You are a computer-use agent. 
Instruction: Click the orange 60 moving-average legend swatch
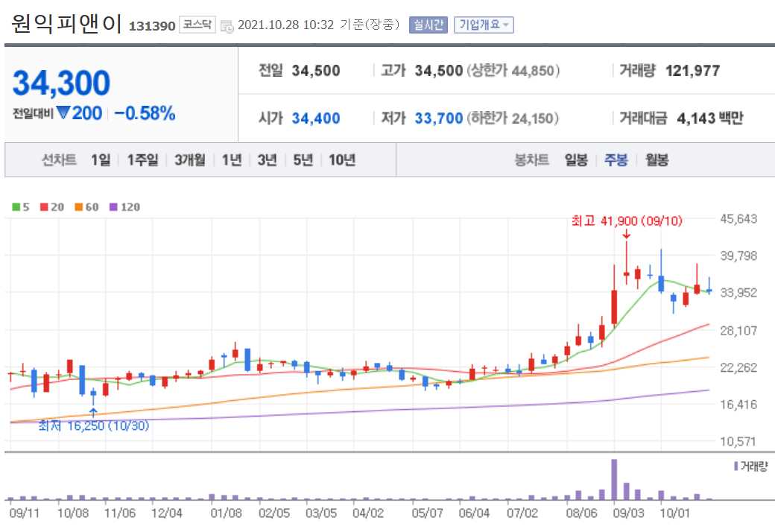(x=78, y=206)
